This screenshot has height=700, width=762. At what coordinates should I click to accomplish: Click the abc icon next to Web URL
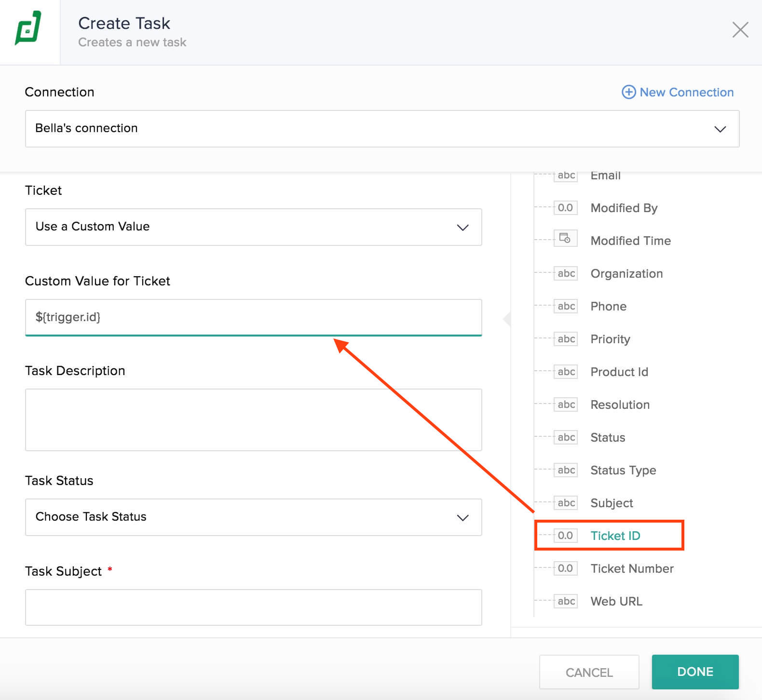(x=566, y=601)
